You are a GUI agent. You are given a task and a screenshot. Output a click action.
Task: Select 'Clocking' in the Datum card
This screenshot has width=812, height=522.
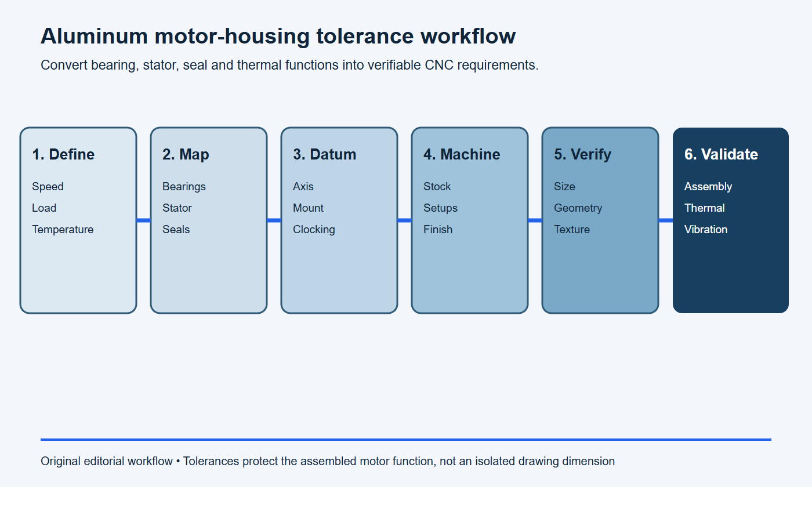coord(314,229)
